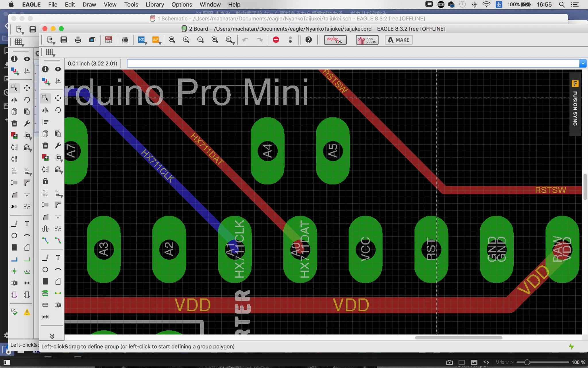Viewport: 588px width, 368px height.
Task: Print the board layout
Action: [x=78, y=40]
